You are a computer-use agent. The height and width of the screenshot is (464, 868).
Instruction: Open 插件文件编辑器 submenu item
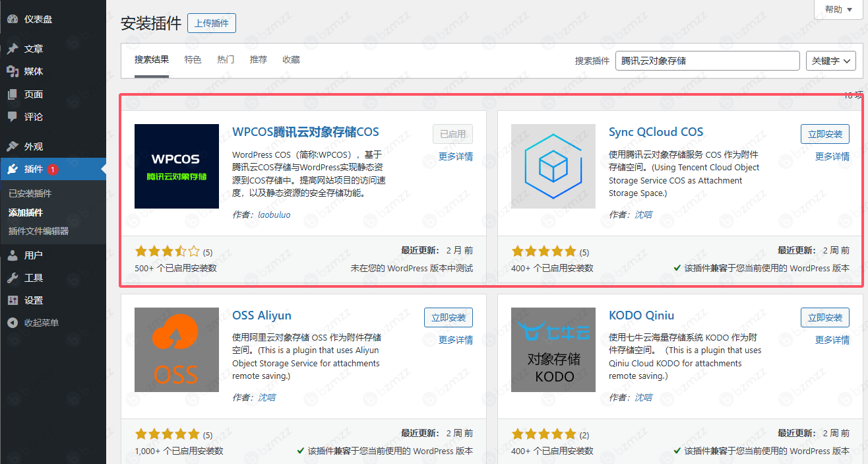[38, 231]
